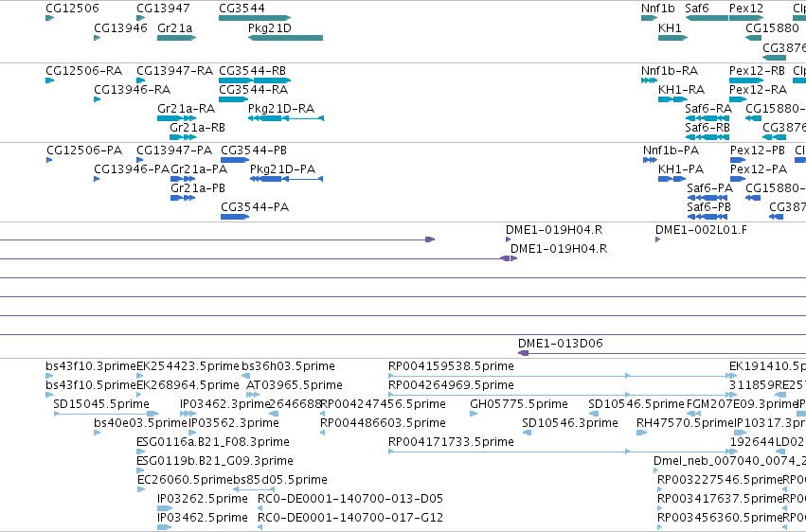
Task: Click the Pex12 gene label
Action: [x=746, y=9]
